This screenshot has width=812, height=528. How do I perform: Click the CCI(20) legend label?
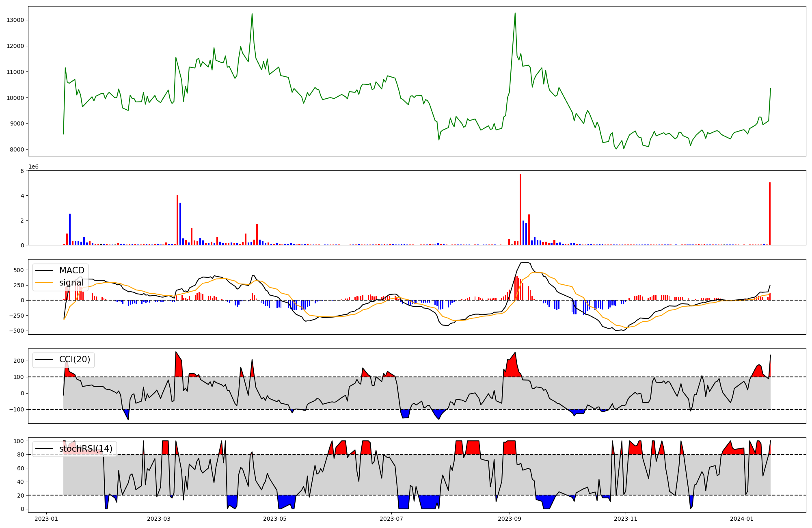75,359
